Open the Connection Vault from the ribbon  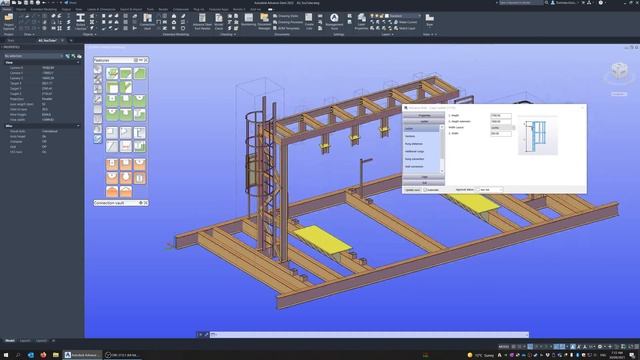tap(147, 22)
